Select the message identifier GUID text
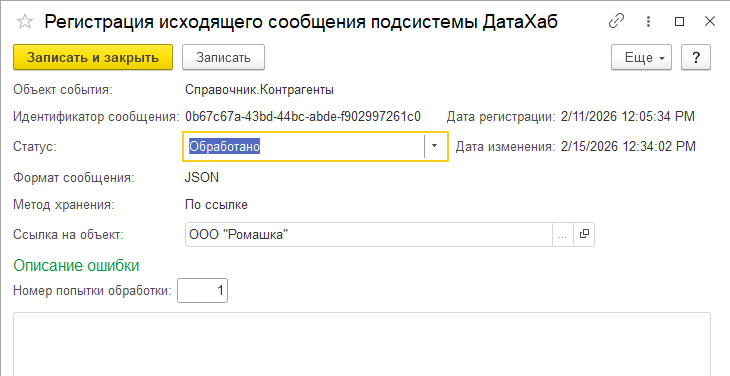Screen dimensions: 730x376 pos(303,116)
